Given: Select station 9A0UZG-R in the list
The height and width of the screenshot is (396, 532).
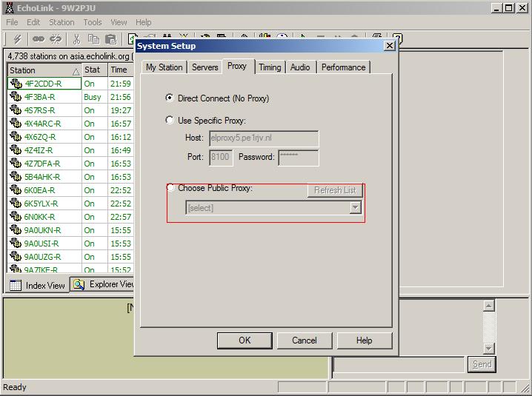Looking at the screenshot, I should tap(42, 257).
